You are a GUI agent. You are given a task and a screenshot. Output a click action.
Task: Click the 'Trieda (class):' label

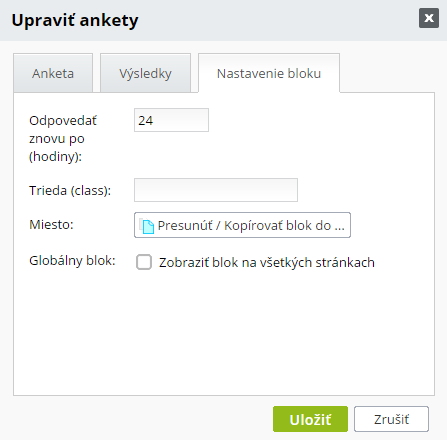pyautogui.click(x=70, y=190)
